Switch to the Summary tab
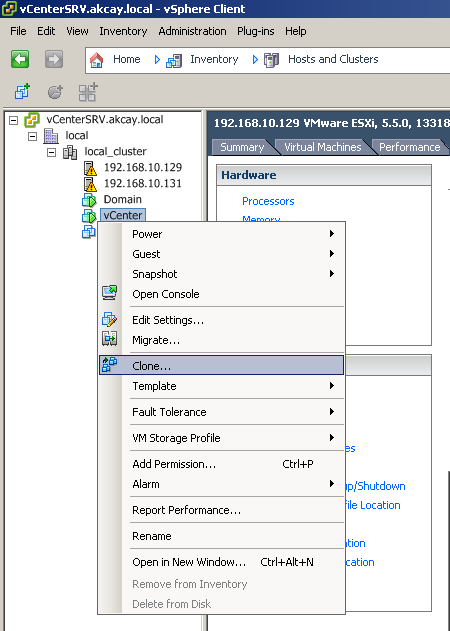Screen dimensions: 450x631 (242, 147)
